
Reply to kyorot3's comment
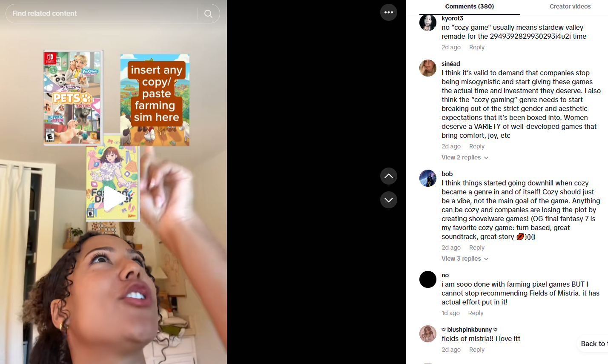click(477, 47)
